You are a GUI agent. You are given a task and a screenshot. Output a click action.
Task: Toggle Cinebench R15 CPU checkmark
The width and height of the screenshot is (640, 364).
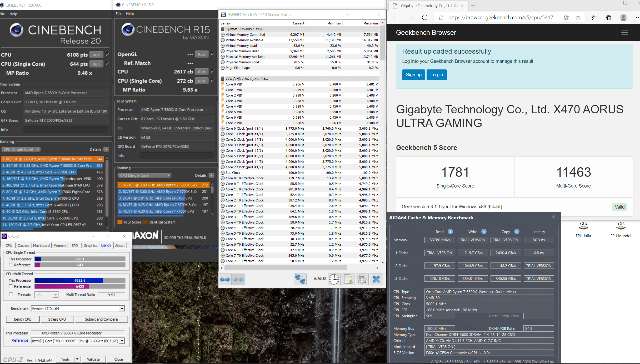pyautogui.click(x=213, y=71)
